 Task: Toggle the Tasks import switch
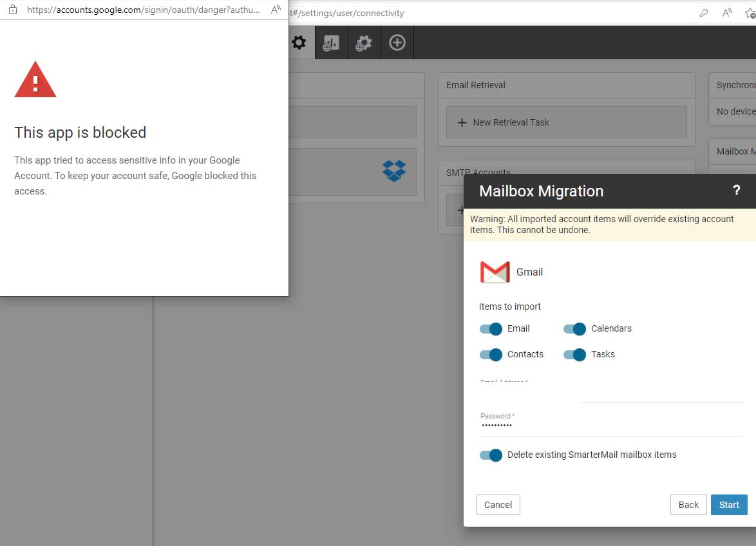pyautogui.click(x=575, y=355)
